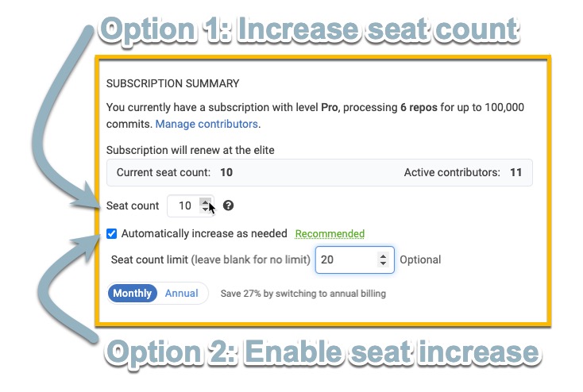Screen dimensions: 583x392
Task: Raise Seat count limit with up arrow
Action: pos(384,256)
